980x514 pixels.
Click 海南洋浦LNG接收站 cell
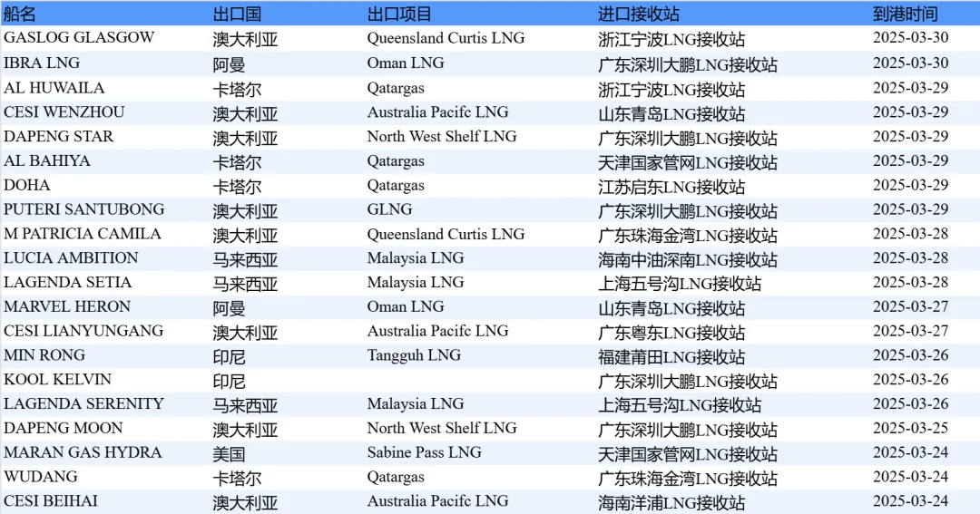671,503
